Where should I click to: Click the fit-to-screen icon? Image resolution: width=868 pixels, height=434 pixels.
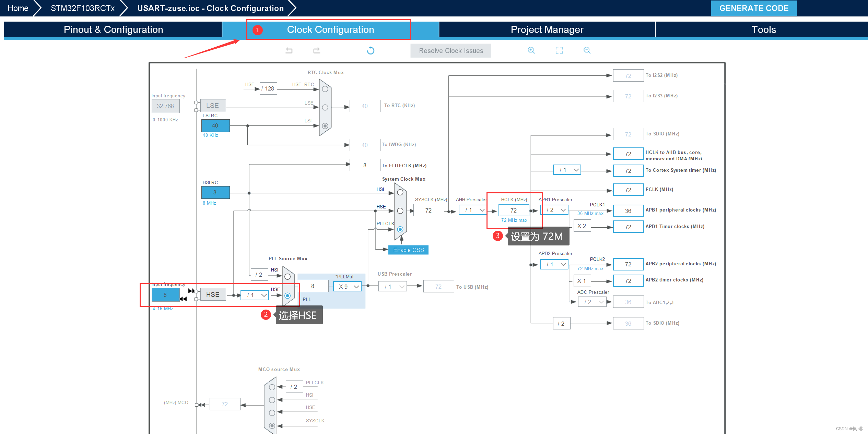point(559,51)
